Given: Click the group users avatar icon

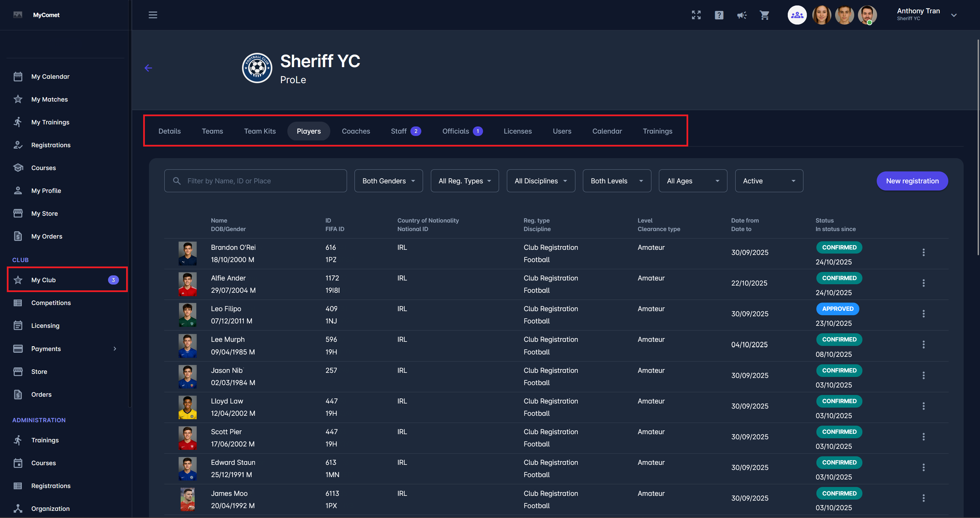Looking at the screenshot, I should point(797,15).
